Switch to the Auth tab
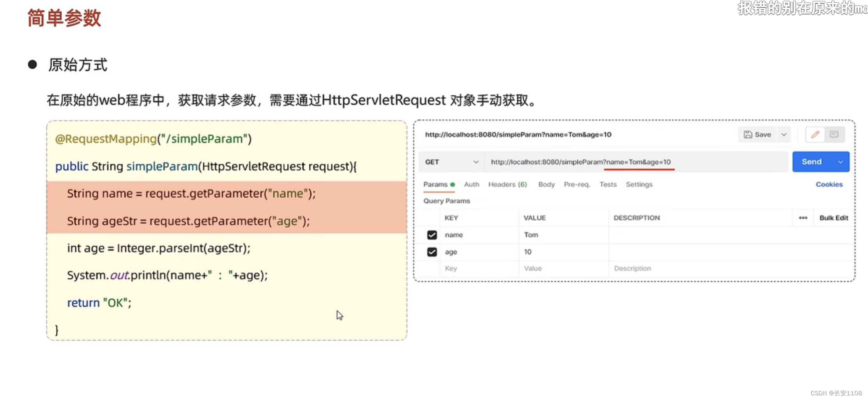868x400 pixels. pos(472,184)
